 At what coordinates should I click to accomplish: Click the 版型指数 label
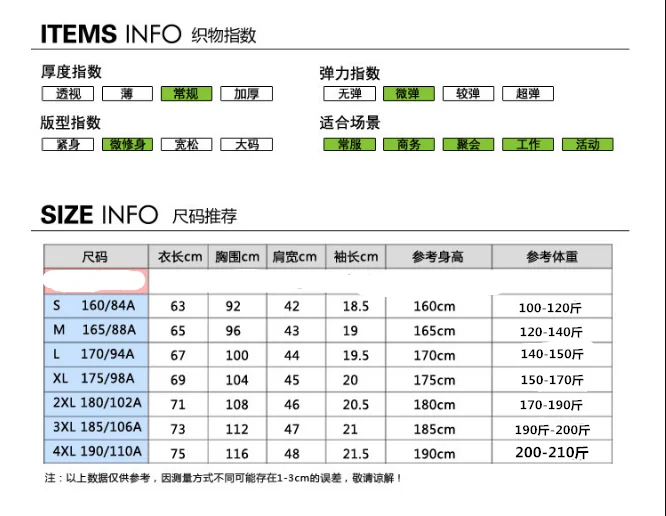[x=71, y=122]
